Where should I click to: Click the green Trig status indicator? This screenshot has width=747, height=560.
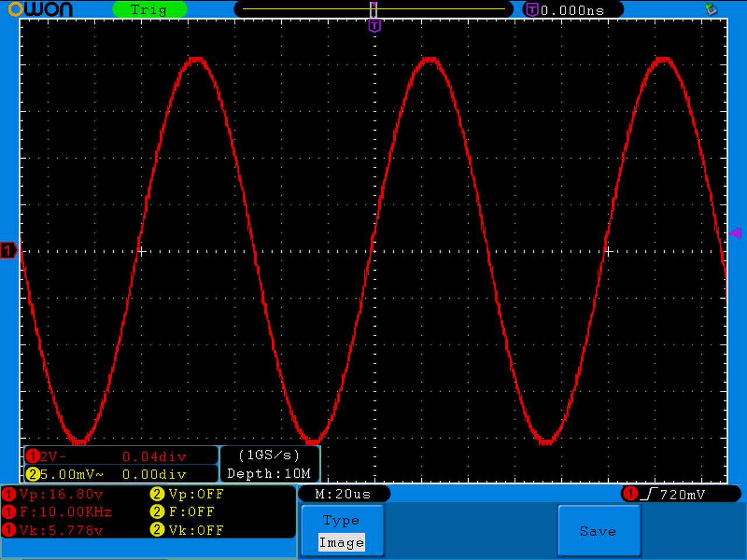[x=149, y=9]
